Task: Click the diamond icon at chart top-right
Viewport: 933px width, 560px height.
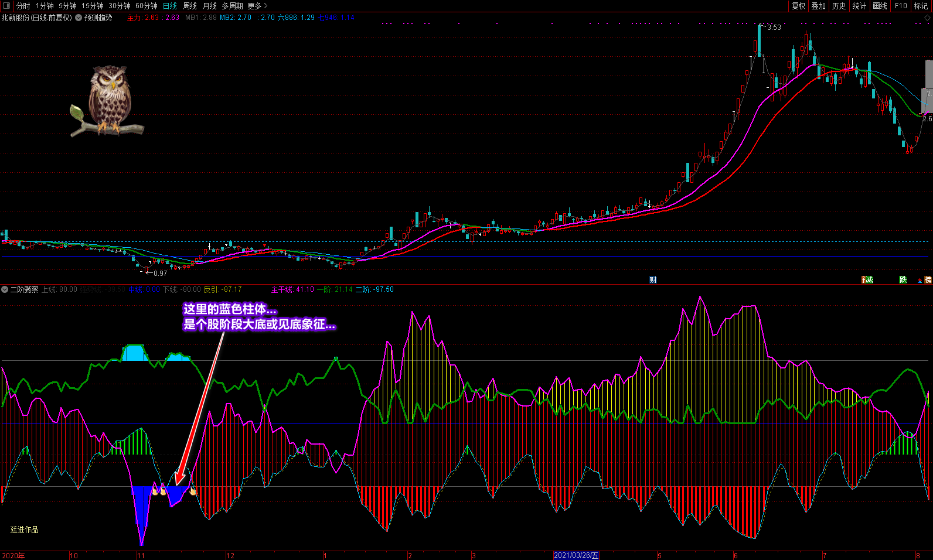Action: [x=927, y=18]
